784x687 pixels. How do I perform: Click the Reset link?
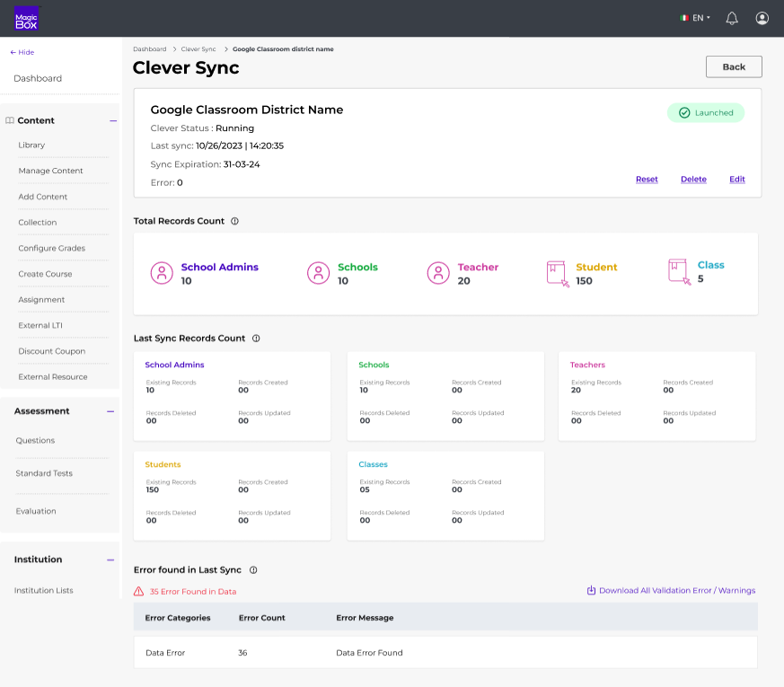tap(647, 180)
